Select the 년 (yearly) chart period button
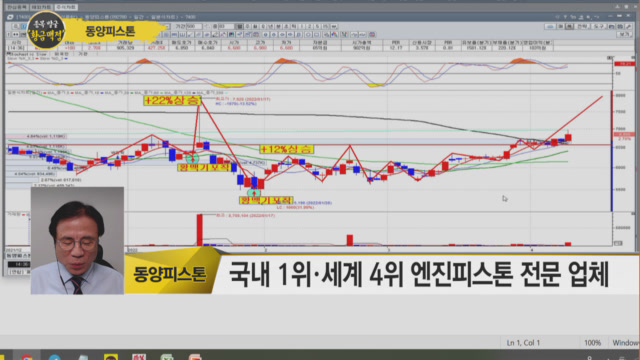 click(x=271, y=26)
